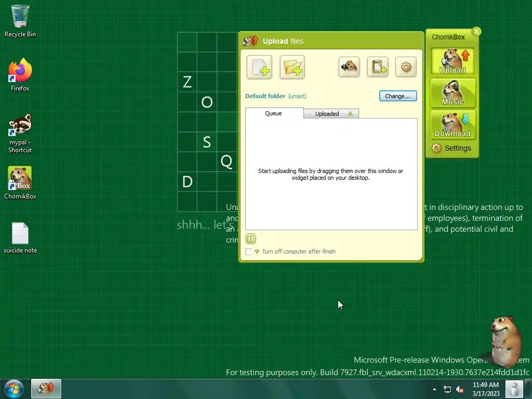
Task: Click ChomikBox taskbar button
Action: (x=46, y=389)
